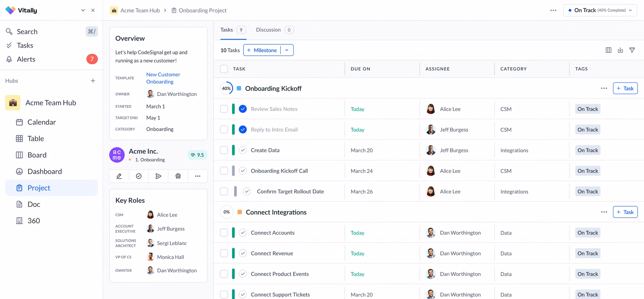The height and width of the screenshot is (299, 644).
Task: Click the three-dot menu for Onboarding Kickoff milestone
Action: [604, 88]
